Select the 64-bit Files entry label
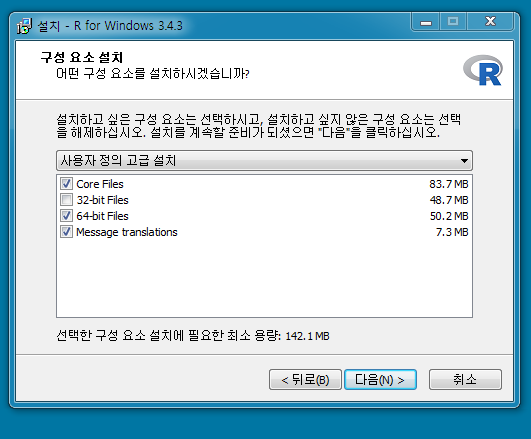This screenshot has width=531, height=439. pos(103,216)
